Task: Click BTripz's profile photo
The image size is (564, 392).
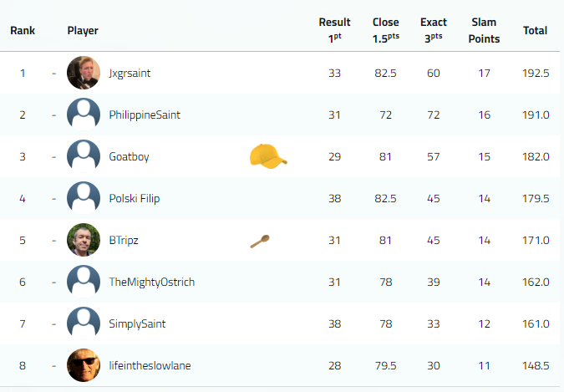Action: (84, 240)
